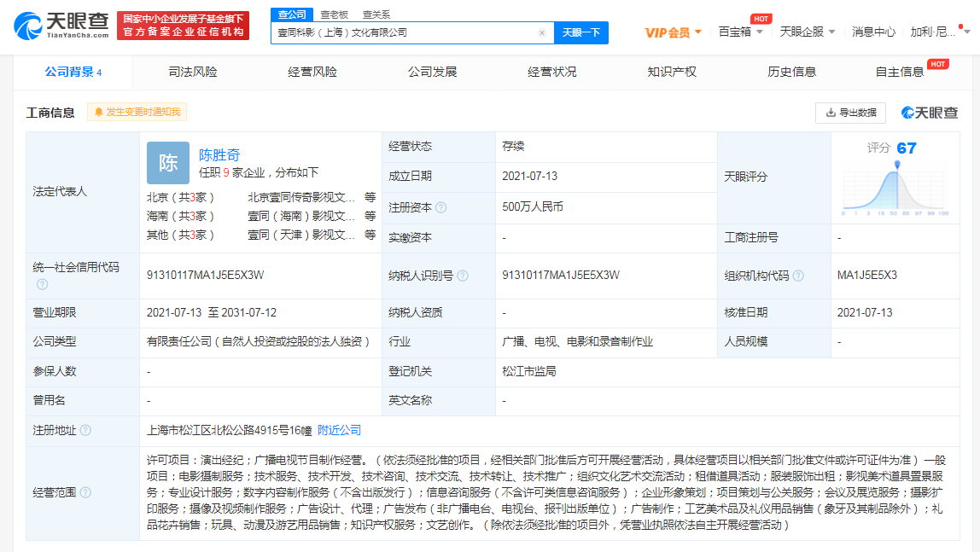Open the 附近公司 link

tap(340, 430)
